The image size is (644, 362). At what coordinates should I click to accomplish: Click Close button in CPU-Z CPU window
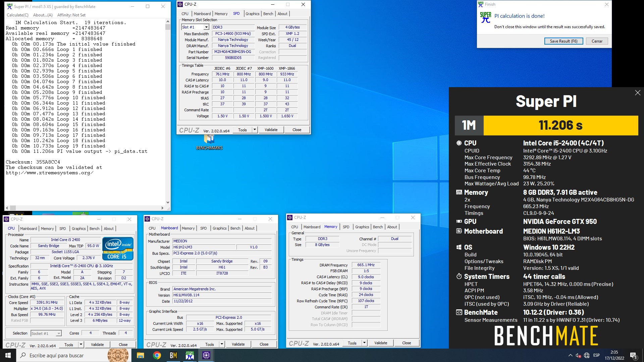point(123,345)
